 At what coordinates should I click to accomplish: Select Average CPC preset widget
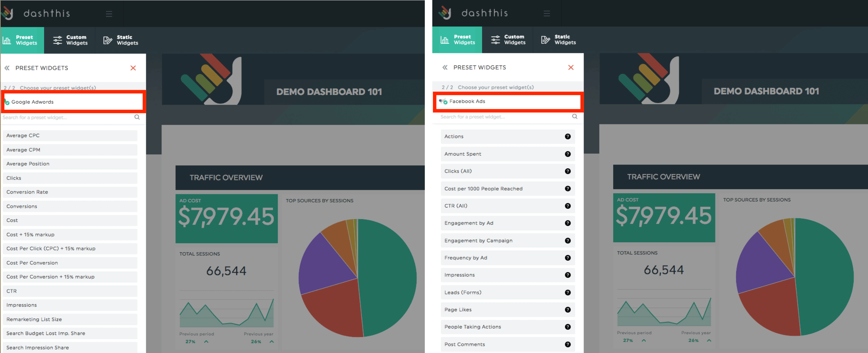tap(70, 136)
